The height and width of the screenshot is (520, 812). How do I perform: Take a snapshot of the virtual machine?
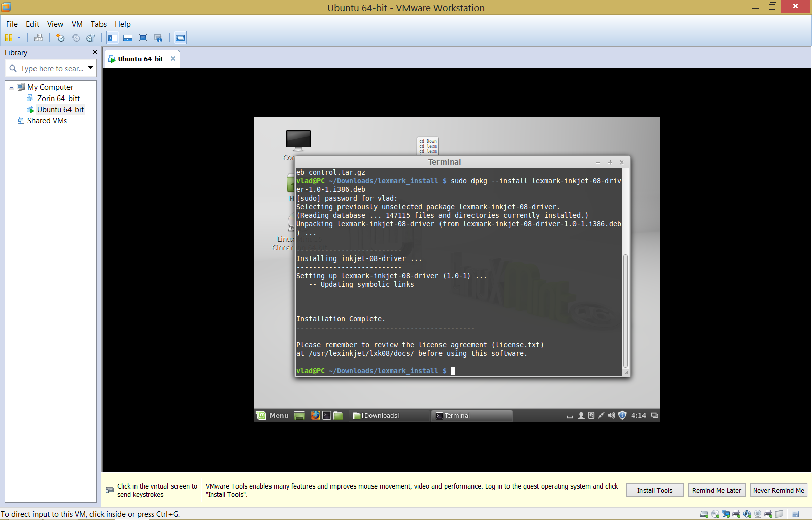(x=60, y=38)
